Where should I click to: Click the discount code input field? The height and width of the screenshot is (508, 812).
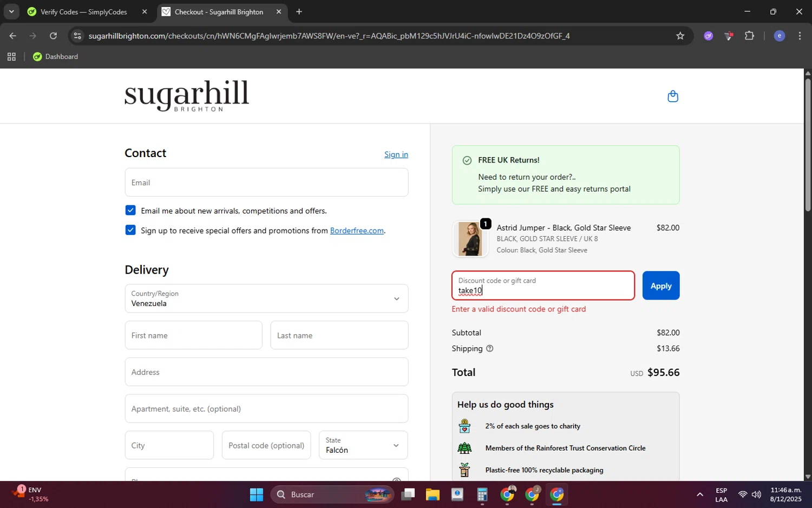pyautogui.click(x=543, y=286)
